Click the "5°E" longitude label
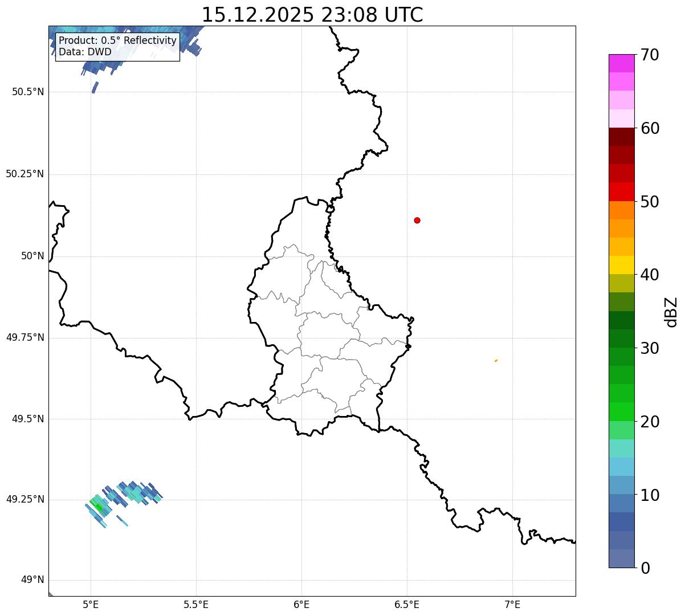 pyautogui.click(x=91, y=605)
